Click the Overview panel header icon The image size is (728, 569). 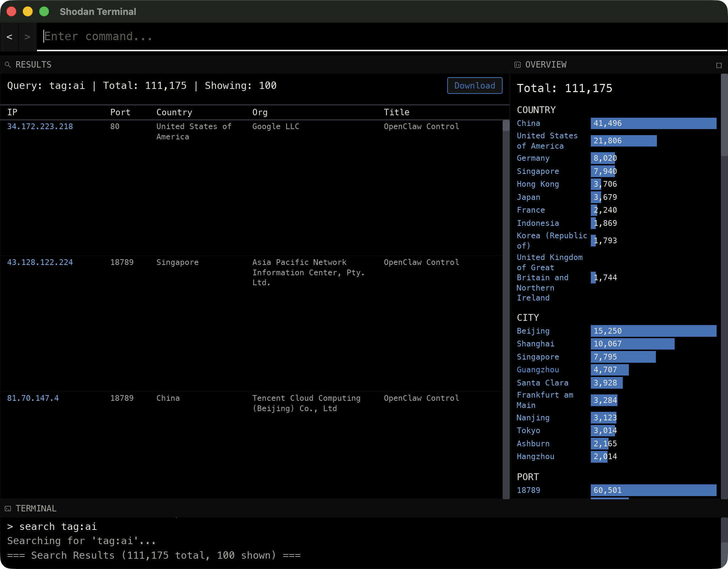pos(518,65)
